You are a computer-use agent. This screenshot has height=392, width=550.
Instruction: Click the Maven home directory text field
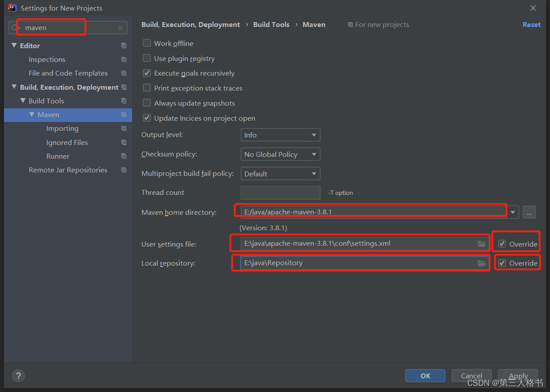pos(374,212)
